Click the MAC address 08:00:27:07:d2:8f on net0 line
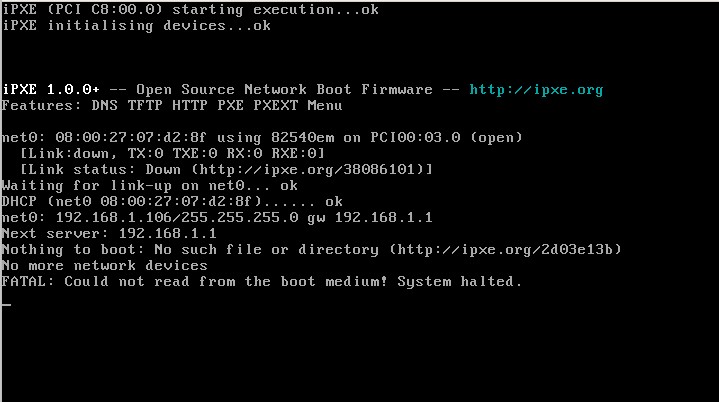Screen dimensions: 719x402 pyautogui.click(x=131, y=138)
